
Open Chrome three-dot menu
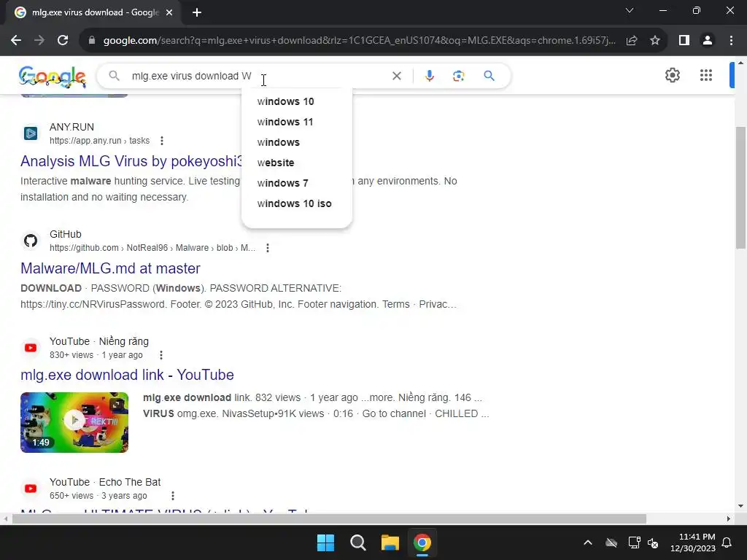[x=731, y=41]
